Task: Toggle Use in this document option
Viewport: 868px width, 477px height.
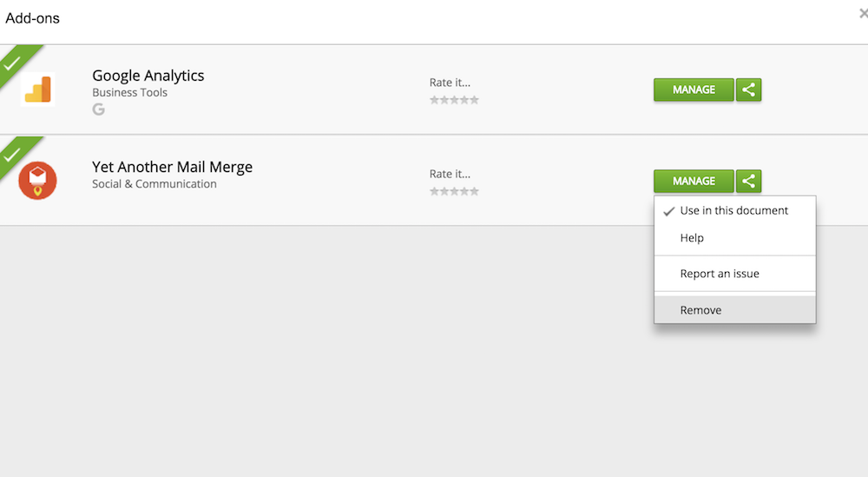Action: coord(733,210)
